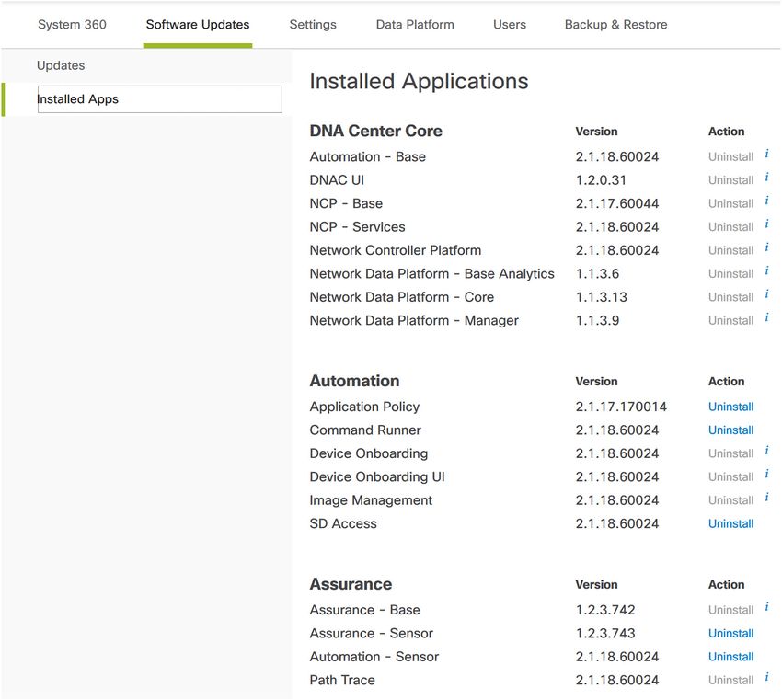Click disabled Uninstall for NCP - Services

[730, 227]
